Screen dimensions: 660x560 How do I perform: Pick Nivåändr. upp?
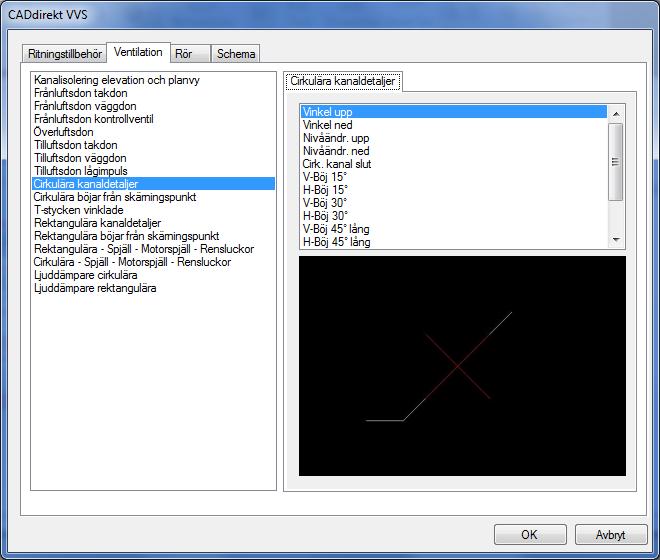pos(454,138)
